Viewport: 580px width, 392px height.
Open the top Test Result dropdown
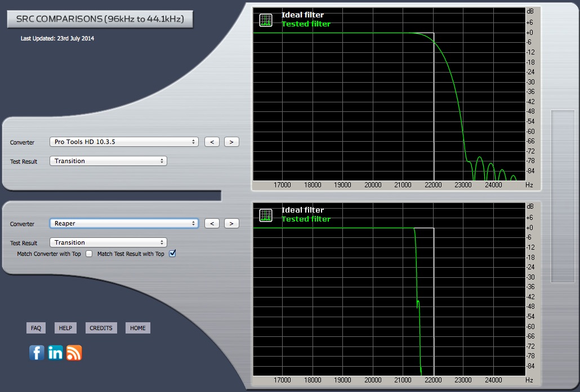[108, 161]
